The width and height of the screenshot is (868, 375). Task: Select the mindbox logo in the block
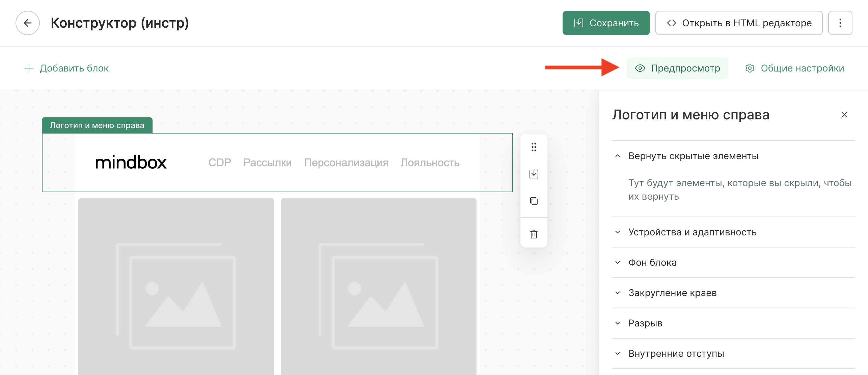pos(131,163)
